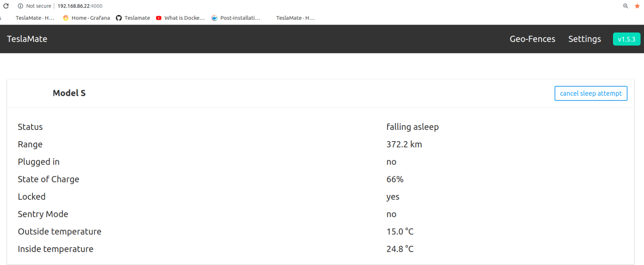Open the Settings page
Image resolution: width=644 pixels, height=265 pixels.
(585, 39)
